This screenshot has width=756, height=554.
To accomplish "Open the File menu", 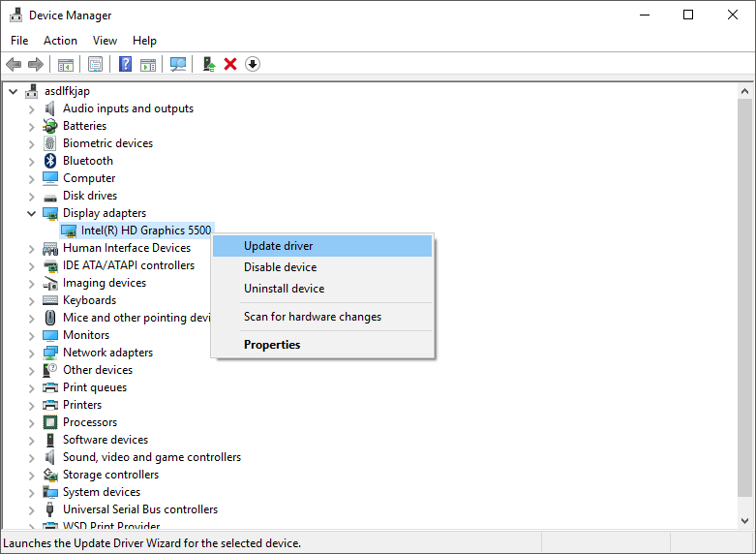I will 19,41.
